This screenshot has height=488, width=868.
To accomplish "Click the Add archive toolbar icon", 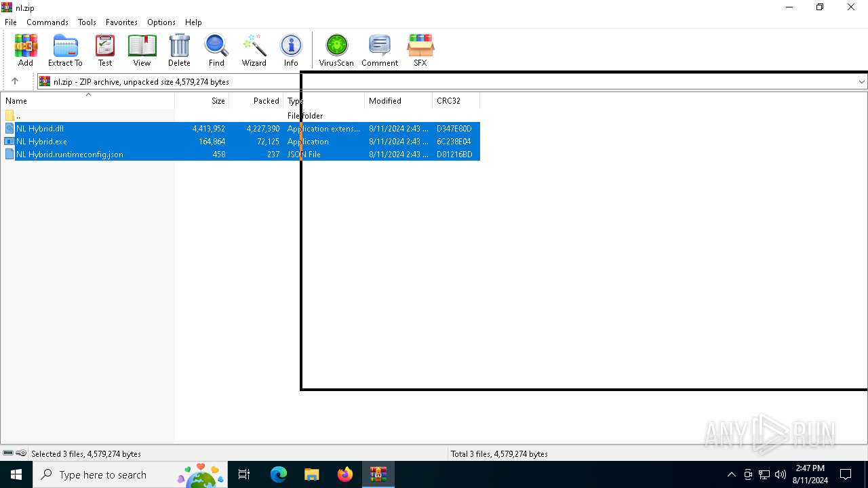I will tap(26, 51).
